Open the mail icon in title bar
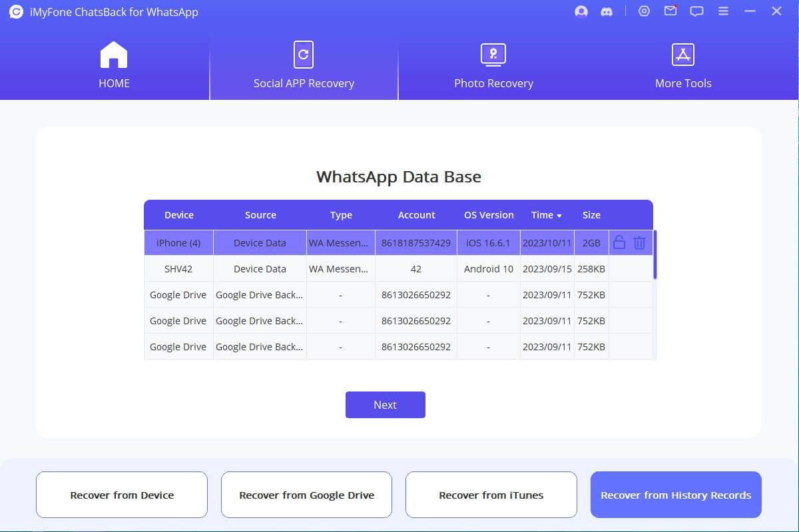The width and height of the screenshot is (799, 532). pyautogui.click(x=670, y=11)
